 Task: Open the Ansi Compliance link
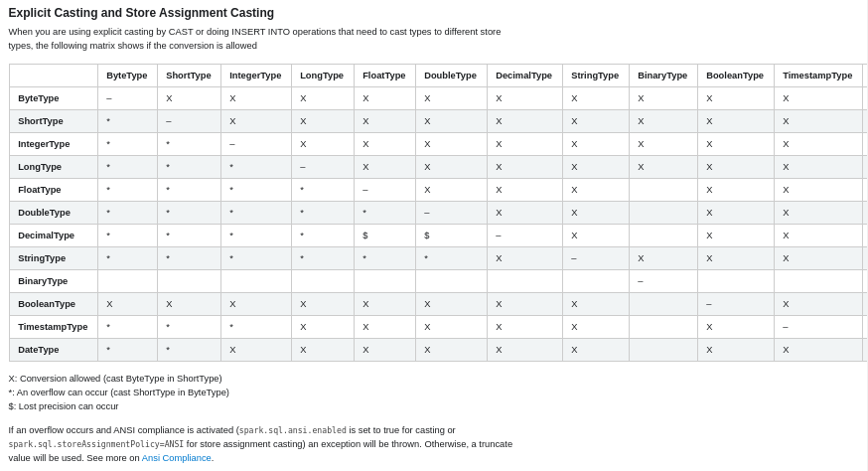click(177, 458)
